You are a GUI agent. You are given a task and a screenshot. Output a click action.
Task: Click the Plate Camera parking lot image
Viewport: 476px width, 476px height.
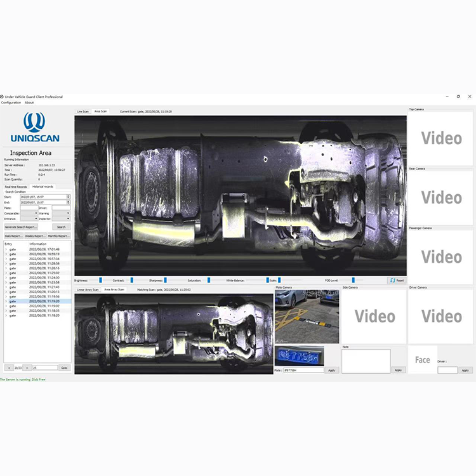[307, 317]
